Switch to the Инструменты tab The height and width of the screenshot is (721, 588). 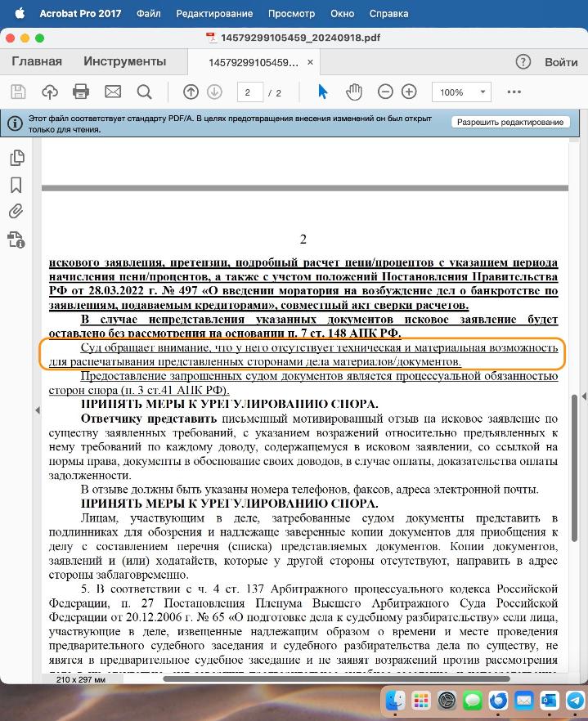pyautogui.click(x=124, y=61)
